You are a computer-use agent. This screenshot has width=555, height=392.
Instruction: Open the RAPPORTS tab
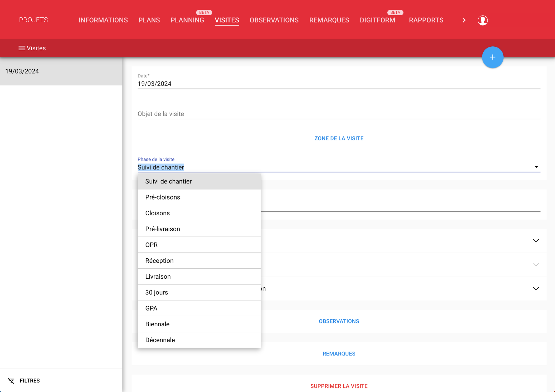click(x=426, y=20)
